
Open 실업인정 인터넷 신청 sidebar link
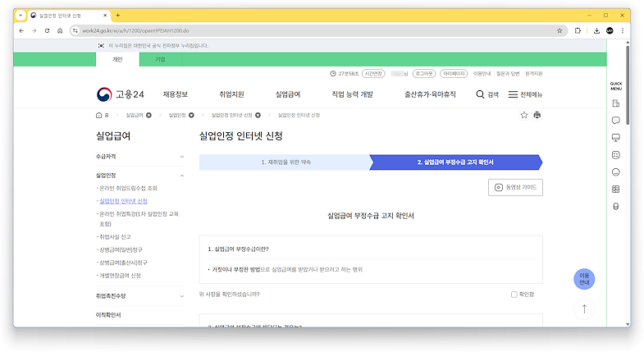click(123, 201)
